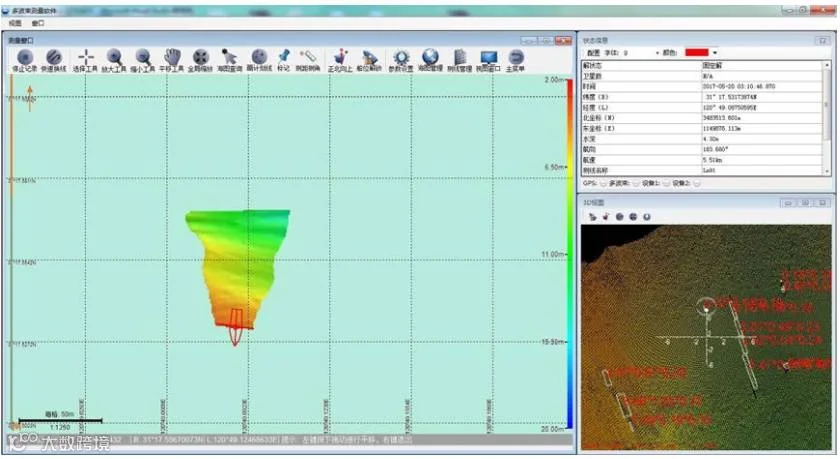Image resolution: width=840 pixels, height=459 pixels.
Task: Select the 卫星数 row showing N/A
Action: click(x=702, y=76)
